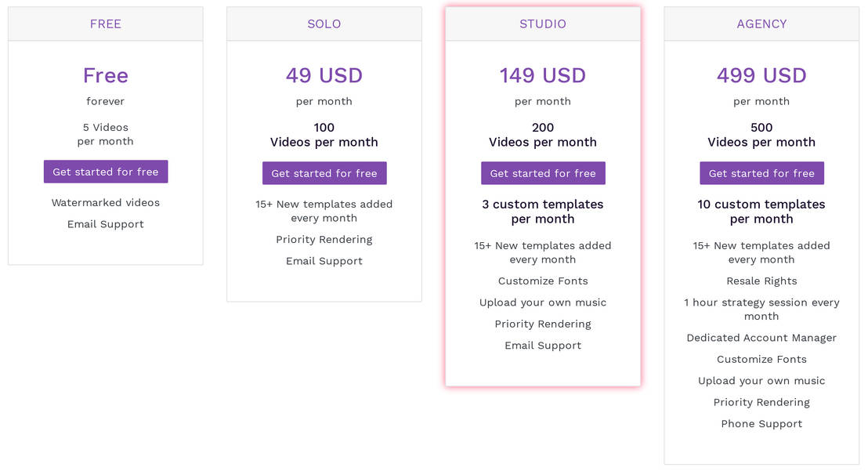Image resolution: width=868 pixels, height=471 pixels.
Task: Click the 49 USD price heading
Action: (324, 75)
